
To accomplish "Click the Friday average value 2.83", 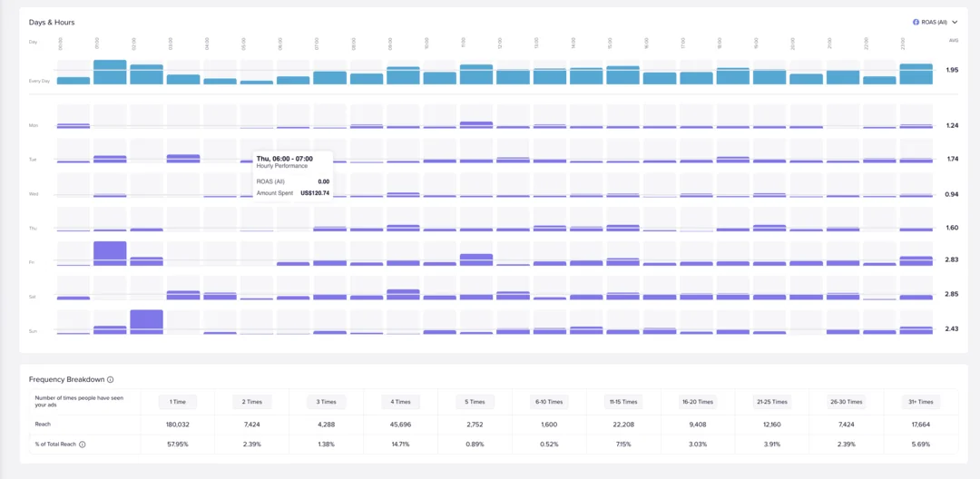I will click(952, 259).
